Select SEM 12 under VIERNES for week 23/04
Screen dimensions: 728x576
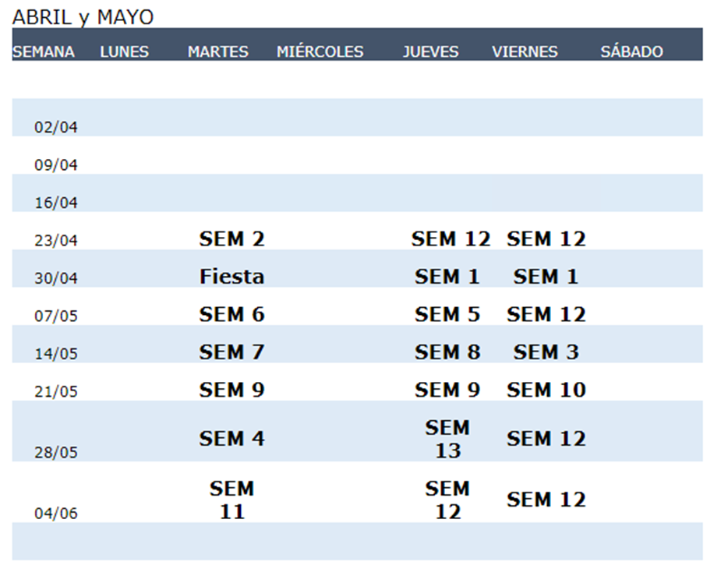[x=546, y=239]
